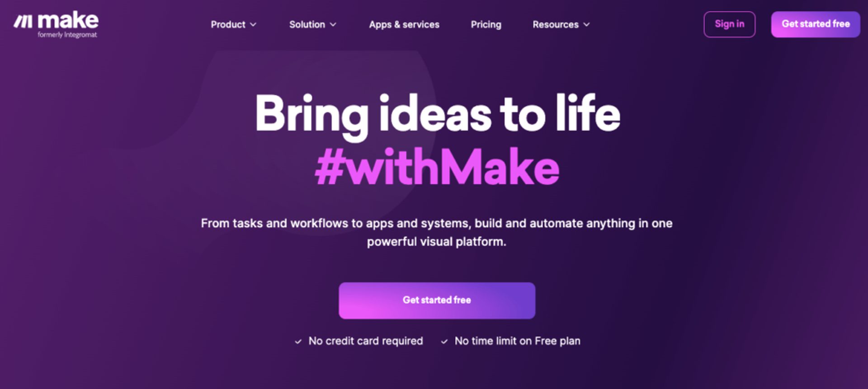868x389 pixels.
Task: Click 'formerly Integromat' text under logo
Action: point(67,35)
